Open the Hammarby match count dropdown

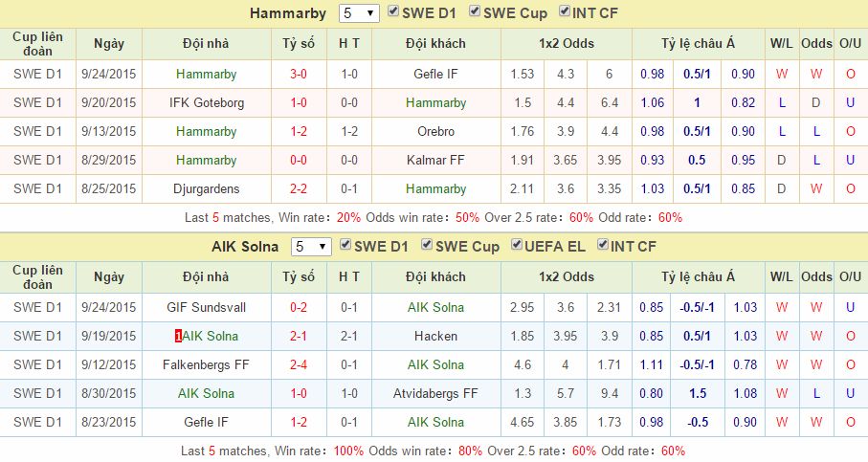click(x=359, y=13)
